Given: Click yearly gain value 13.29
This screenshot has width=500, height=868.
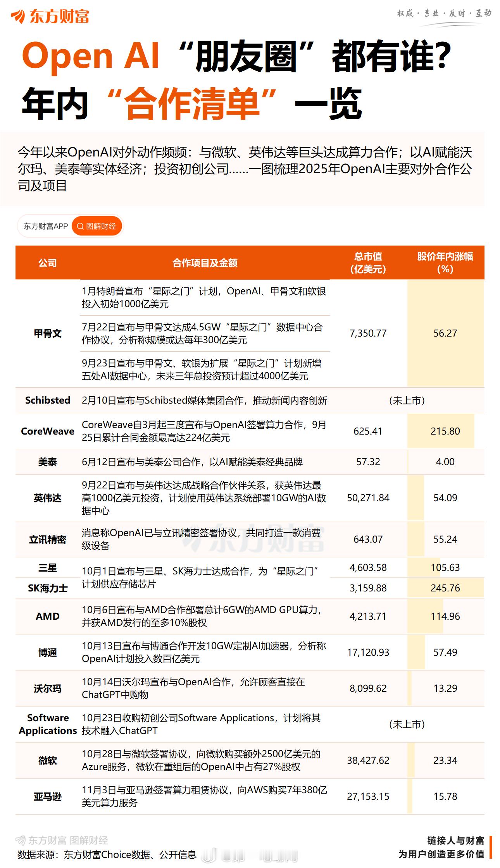Looking at the screenshot, I should click(x=445, y=688).
